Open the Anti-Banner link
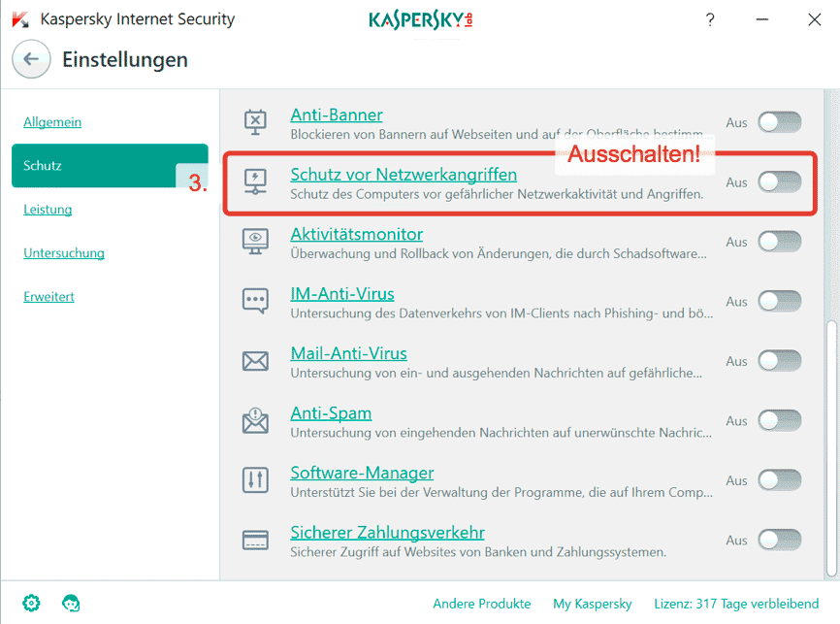 (x=337, y=115)
